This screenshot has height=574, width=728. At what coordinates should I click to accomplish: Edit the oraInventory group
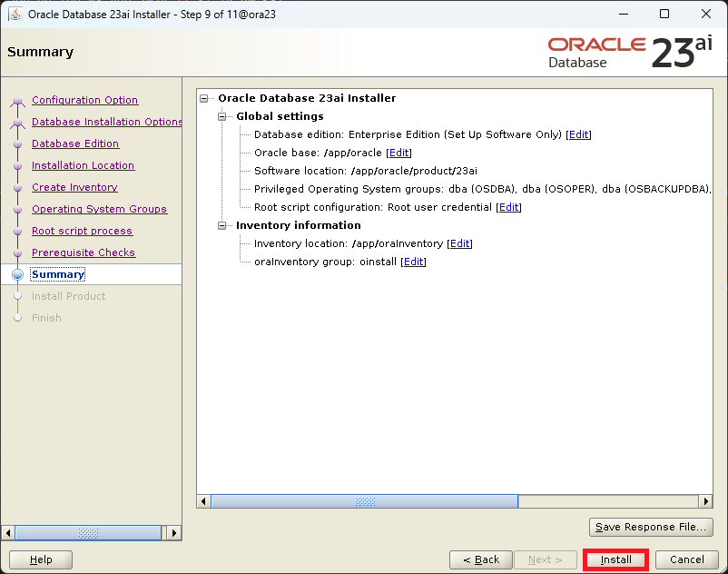click(x=413, y=262)
